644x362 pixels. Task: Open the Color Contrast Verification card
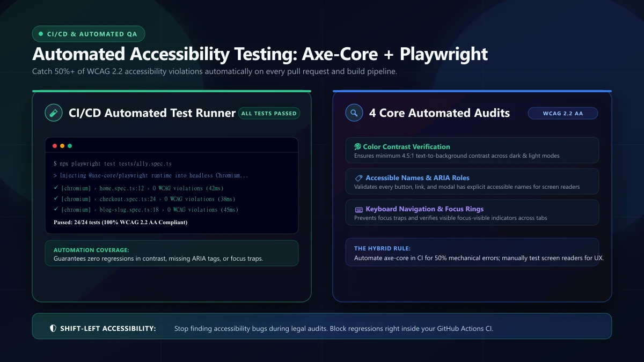pyautogui.click(x=472, y=150)
